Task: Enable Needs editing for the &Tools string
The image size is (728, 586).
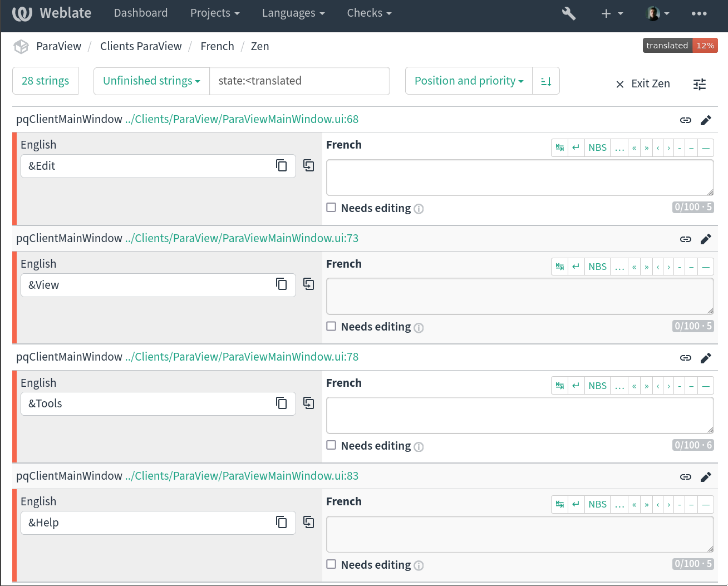Action: [332, 445]
